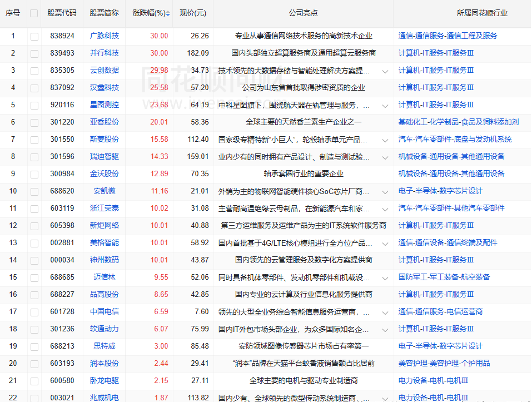Image resolution: width=532 pixels, height=402 pixels.
Task: Open stock link 迈信林
Action: (105, 277)
